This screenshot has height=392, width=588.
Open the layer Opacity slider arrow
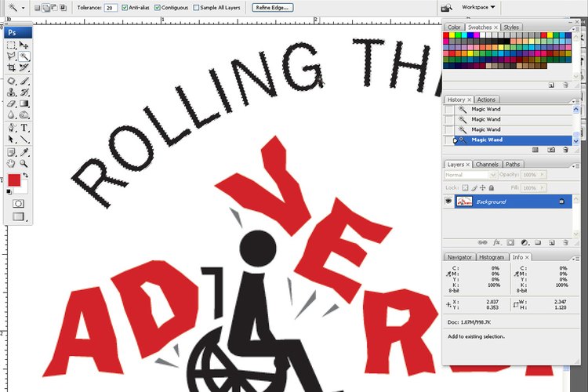pos(542,175)
